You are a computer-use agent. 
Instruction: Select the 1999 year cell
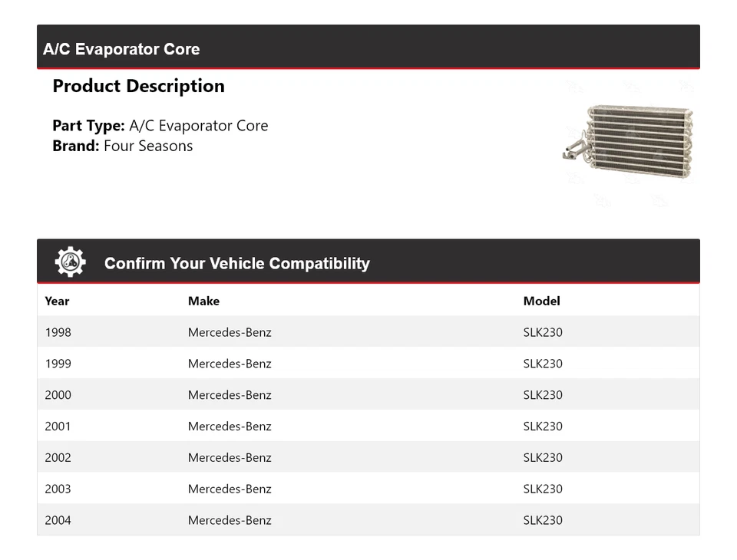58,364
